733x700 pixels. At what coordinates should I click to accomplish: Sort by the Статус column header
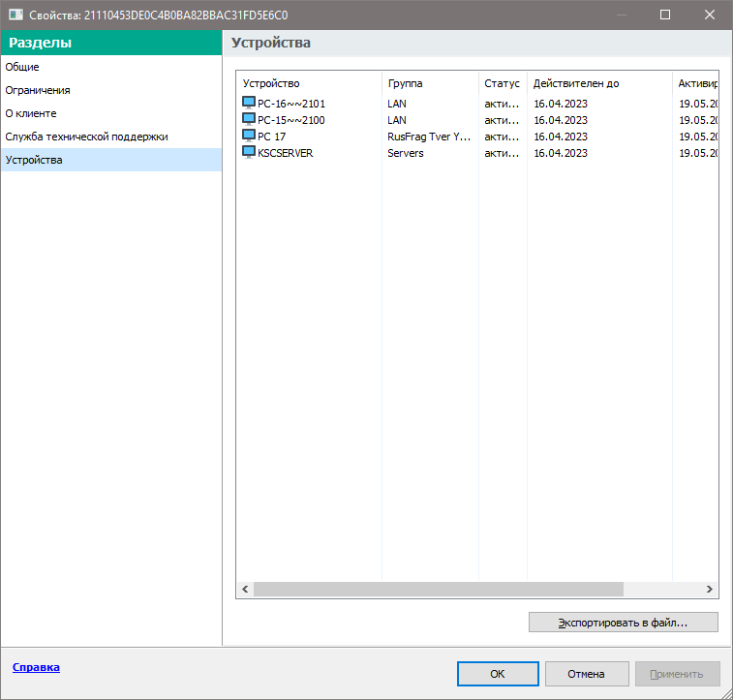[x=503, y=83]
